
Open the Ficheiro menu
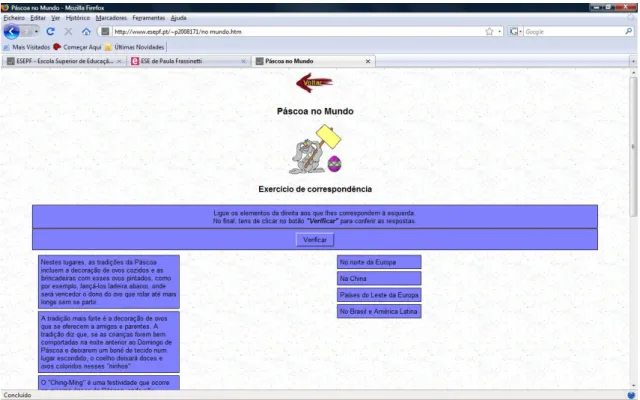(x=14, y=18)
